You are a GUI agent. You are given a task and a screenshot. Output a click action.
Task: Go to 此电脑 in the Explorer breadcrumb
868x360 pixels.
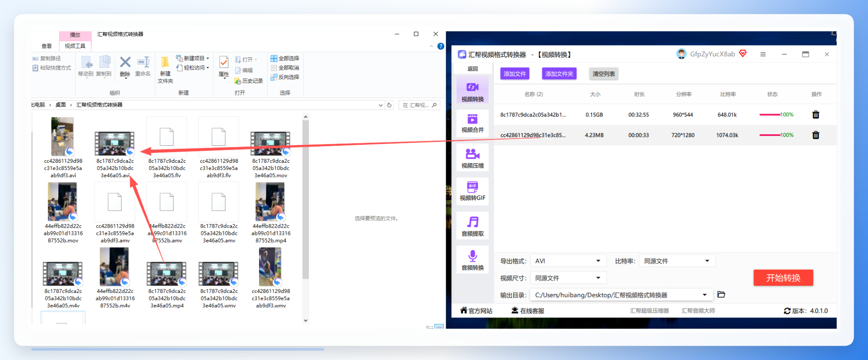(x=38, y=105)
